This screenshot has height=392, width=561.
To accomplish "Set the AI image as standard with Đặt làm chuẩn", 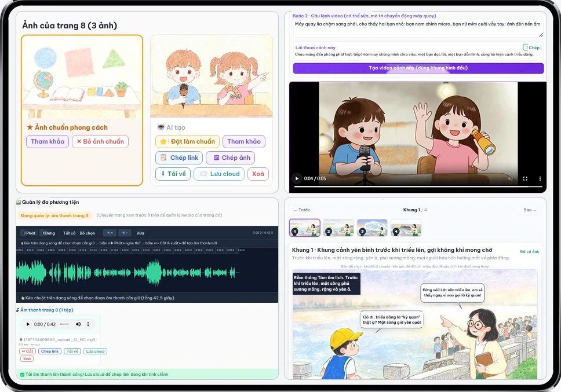I will tap(187, 141).
